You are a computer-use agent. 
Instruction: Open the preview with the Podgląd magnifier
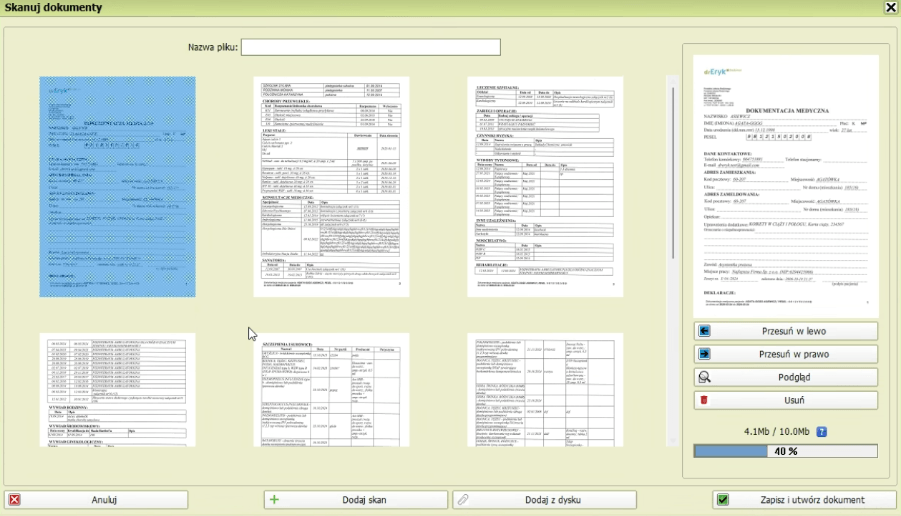click(x=705, y=377)
